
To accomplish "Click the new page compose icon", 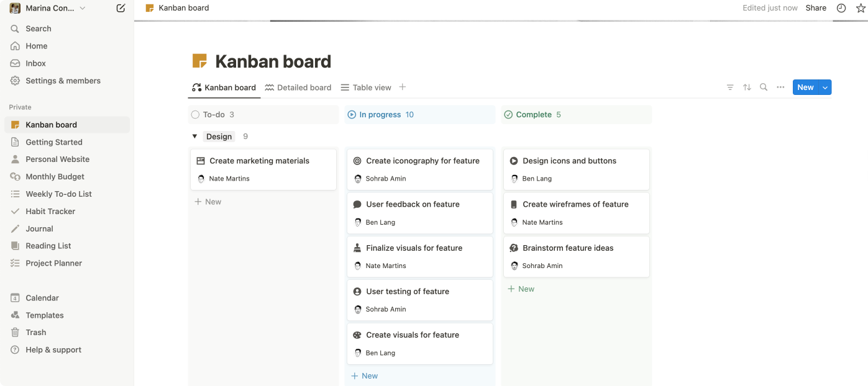I will tap(121, 8).
